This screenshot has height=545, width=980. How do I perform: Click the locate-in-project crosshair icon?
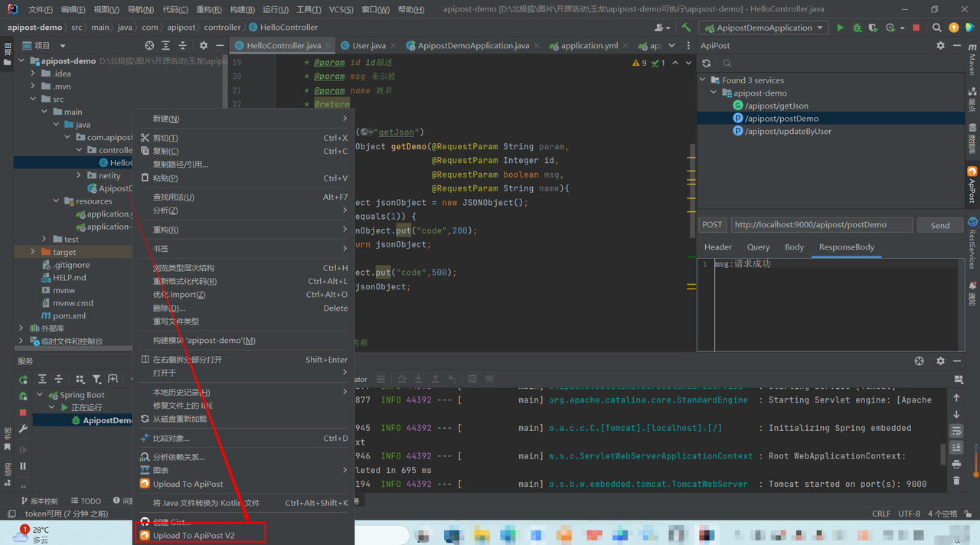pos(149,46)
